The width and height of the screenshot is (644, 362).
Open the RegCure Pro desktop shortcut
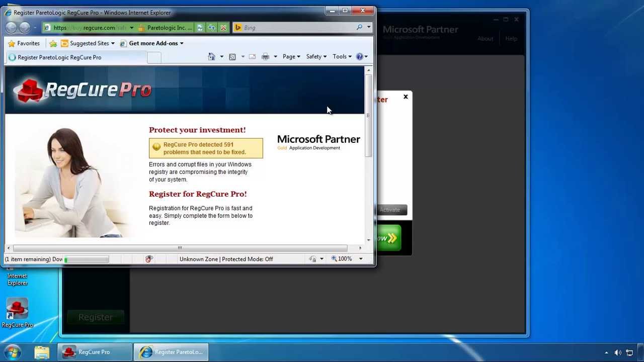[x=17, y=313]
